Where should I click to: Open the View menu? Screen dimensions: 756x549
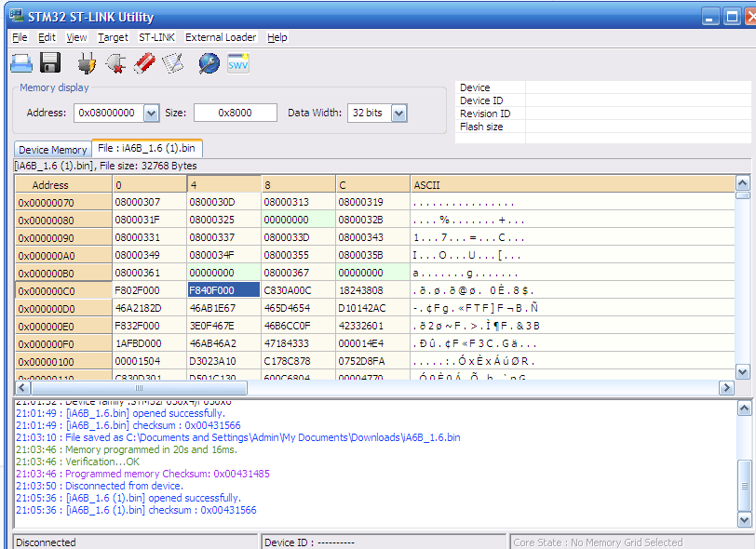tap(76, 37)
